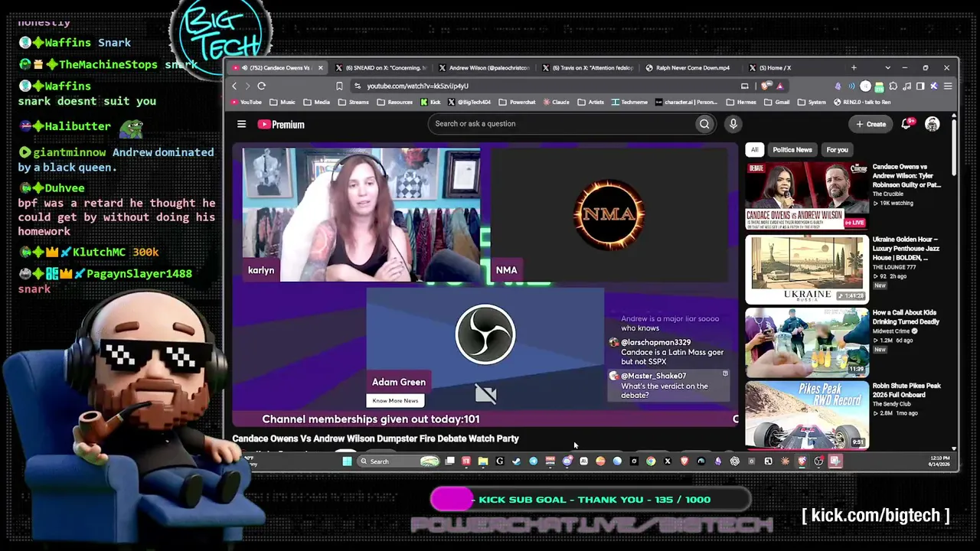Open the screen cast icon in address bar

[x=744, y=86]
